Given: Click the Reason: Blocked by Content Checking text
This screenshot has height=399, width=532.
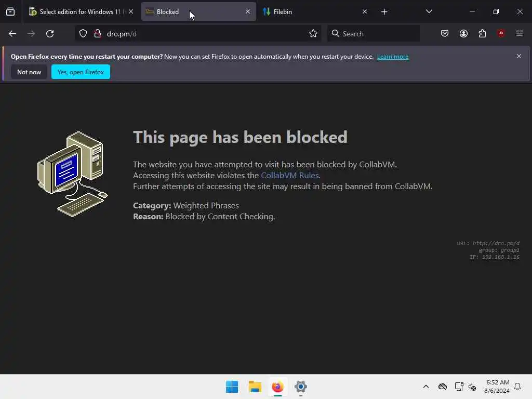Looking at the screenshot, I should tap(204, 217).
